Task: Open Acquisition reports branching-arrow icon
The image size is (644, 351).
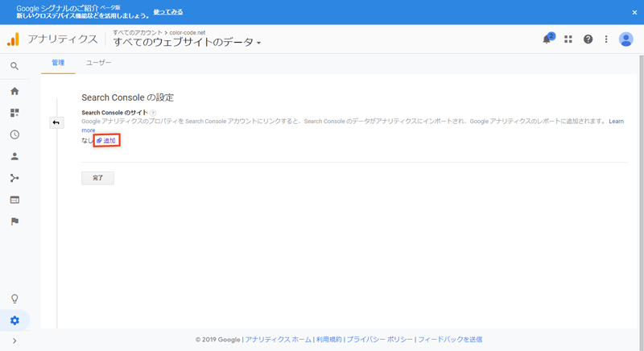Action: (14, 178)
